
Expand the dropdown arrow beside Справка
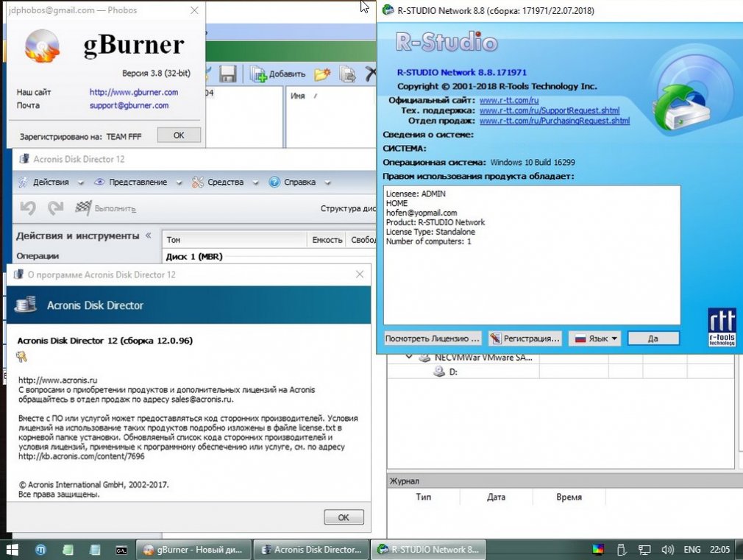click(327, 182)
